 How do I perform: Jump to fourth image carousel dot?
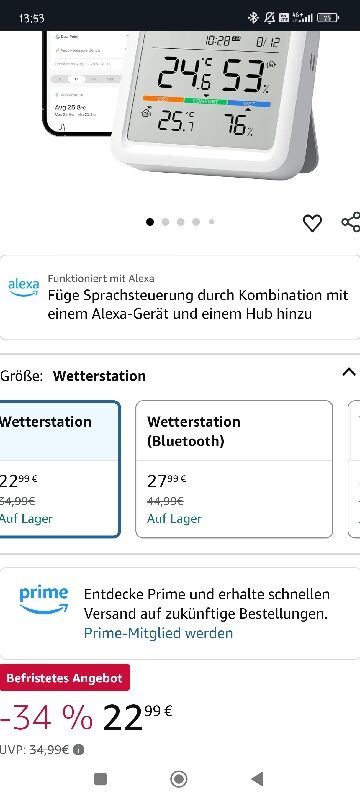[196, 222]
